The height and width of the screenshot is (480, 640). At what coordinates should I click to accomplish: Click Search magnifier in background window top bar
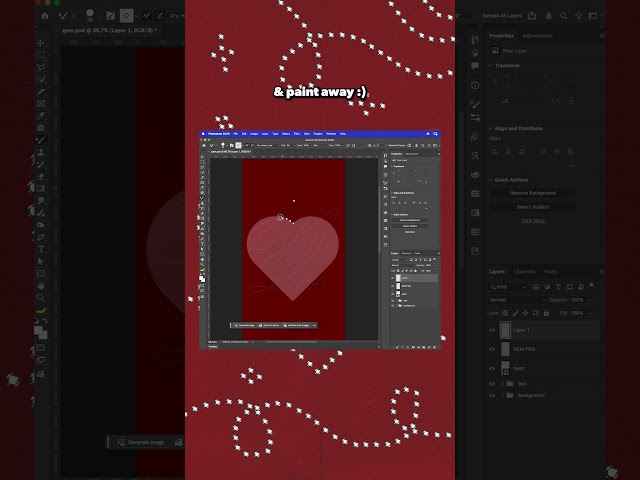pos(564,16)
